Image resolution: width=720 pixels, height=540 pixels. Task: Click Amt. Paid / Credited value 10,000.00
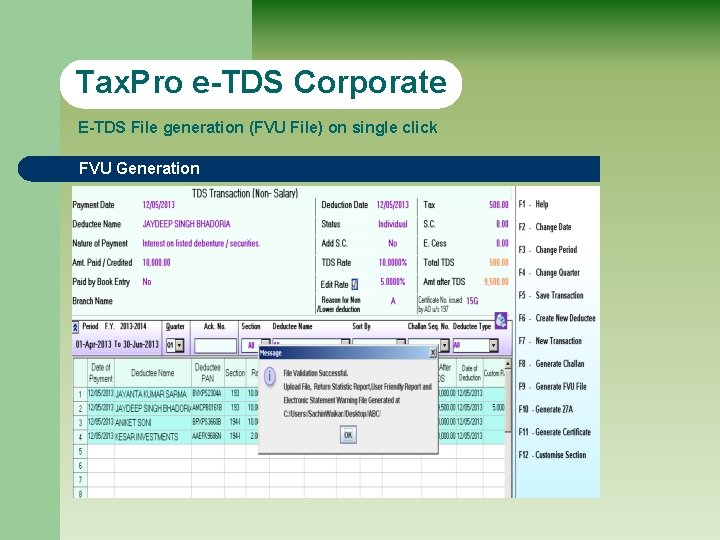tap(156, 263)
